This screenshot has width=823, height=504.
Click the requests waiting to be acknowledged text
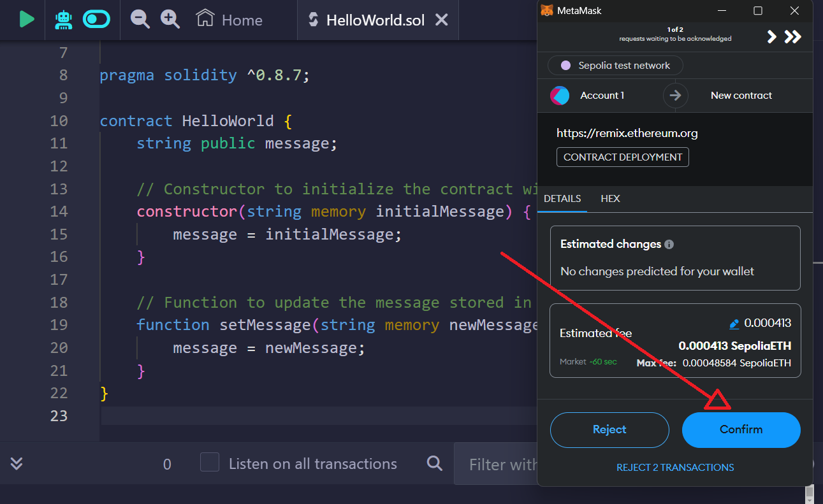675,39
